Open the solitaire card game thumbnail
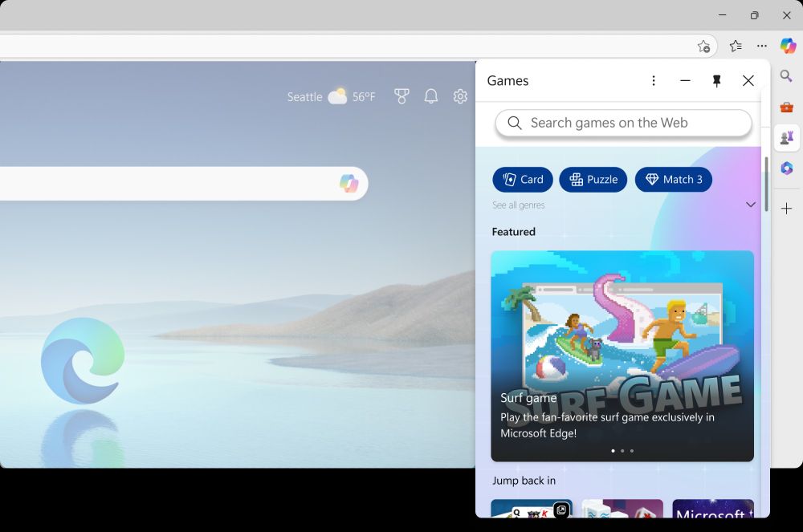The width and height of the screenshot is (803, 532). [x=532, y=509]
